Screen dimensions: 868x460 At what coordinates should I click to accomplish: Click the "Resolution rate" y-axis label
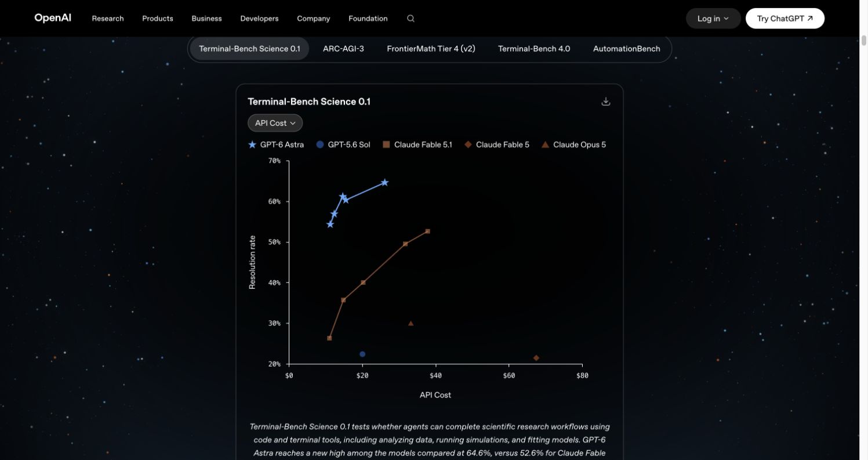[252, 262]
